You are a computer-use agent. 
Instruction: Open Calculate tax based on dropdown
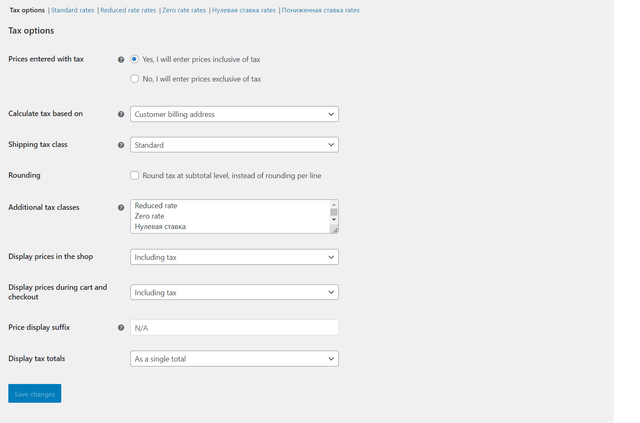[x=234, y=114]
